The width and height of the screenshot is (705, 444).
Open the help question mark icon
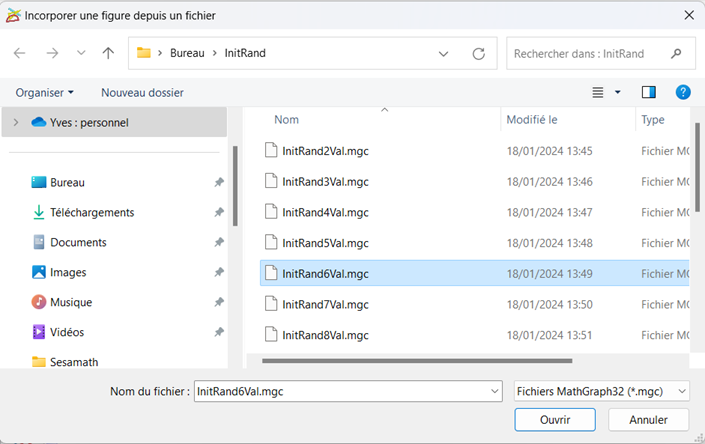[x=684, y=92]
